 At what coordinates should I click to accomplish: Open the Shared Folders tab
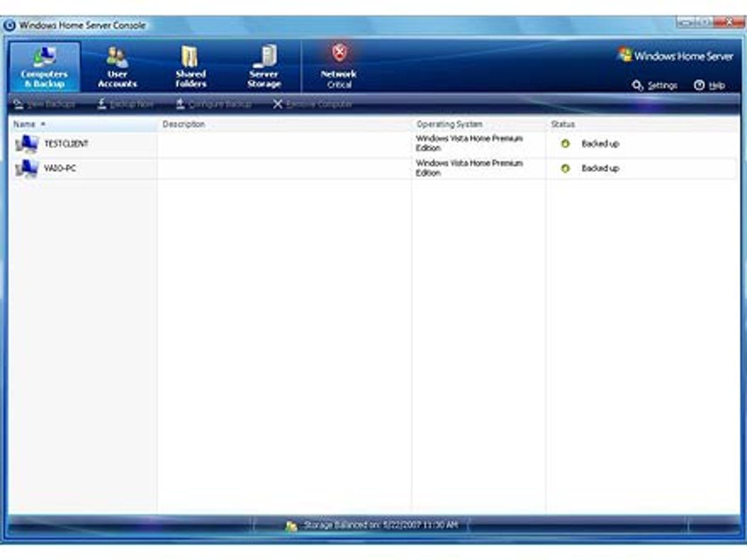(190, 65)
